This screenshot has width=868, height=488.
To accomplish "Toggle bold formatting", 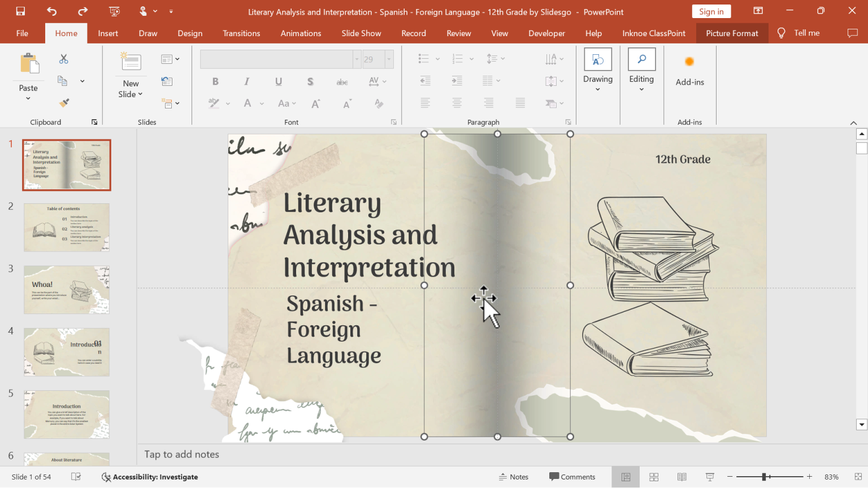I will click(x=215, y=81).
